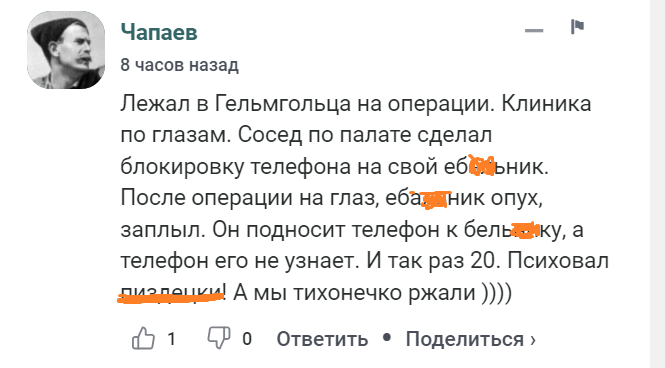666x368 pixels.
Task: Click the like count number 1
Action: pyautogui.click(x=171, y=339)
